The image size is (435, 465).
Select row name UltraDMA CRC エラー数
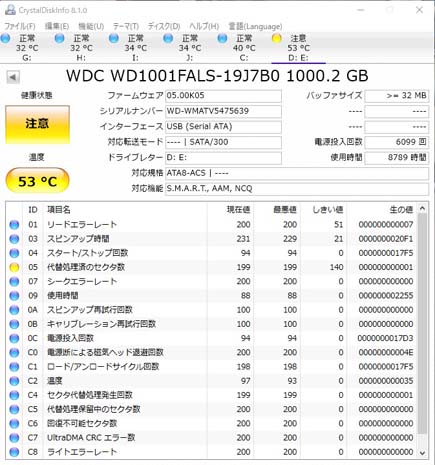(x=91, y=438)
